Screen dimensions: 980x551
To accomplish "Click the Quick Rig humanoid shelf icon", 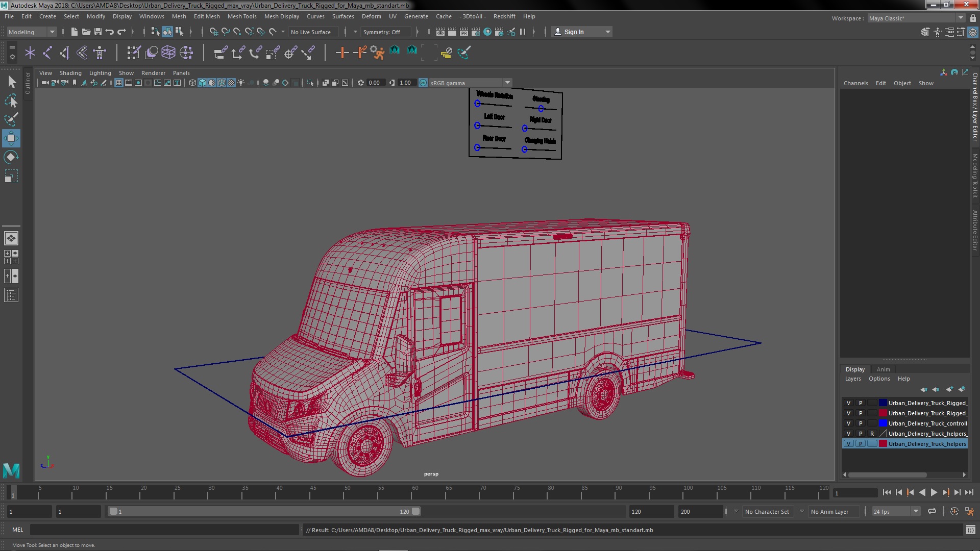I will [100, 53].
